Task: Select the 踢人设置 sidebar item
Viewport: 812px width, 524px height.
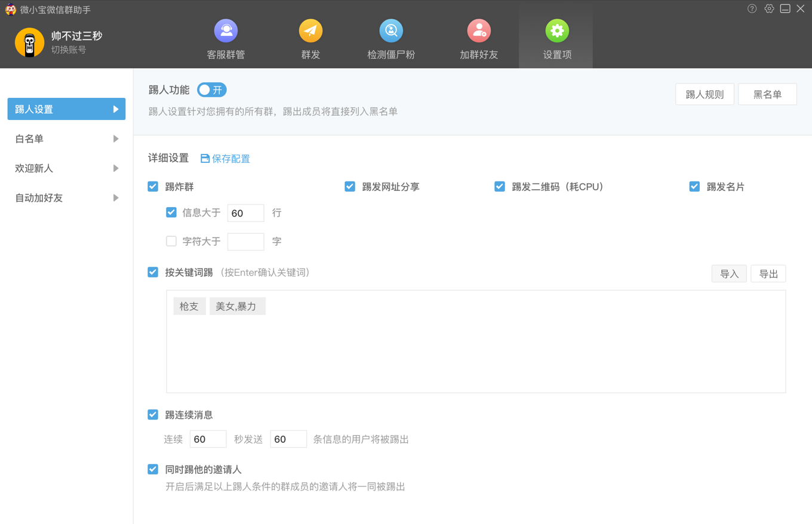Action: click(x=66, y=109)
